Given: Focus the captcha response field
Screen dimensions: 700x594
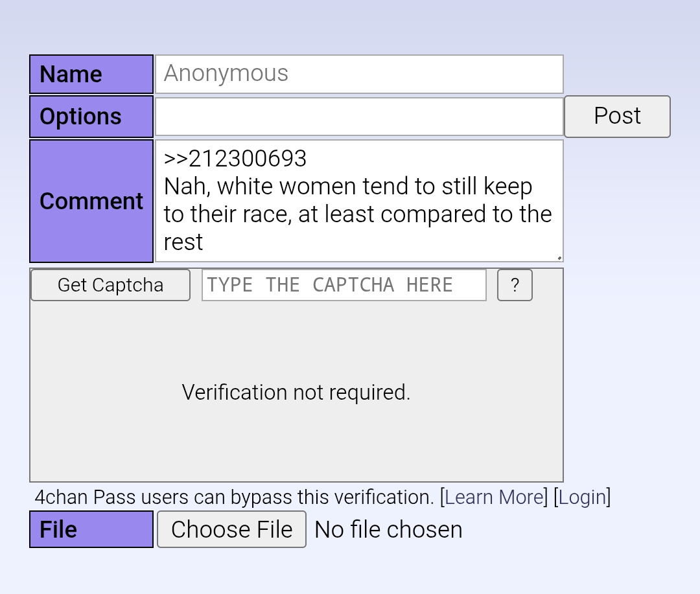Looking at the screenshot, I should (x=344, y=285).
